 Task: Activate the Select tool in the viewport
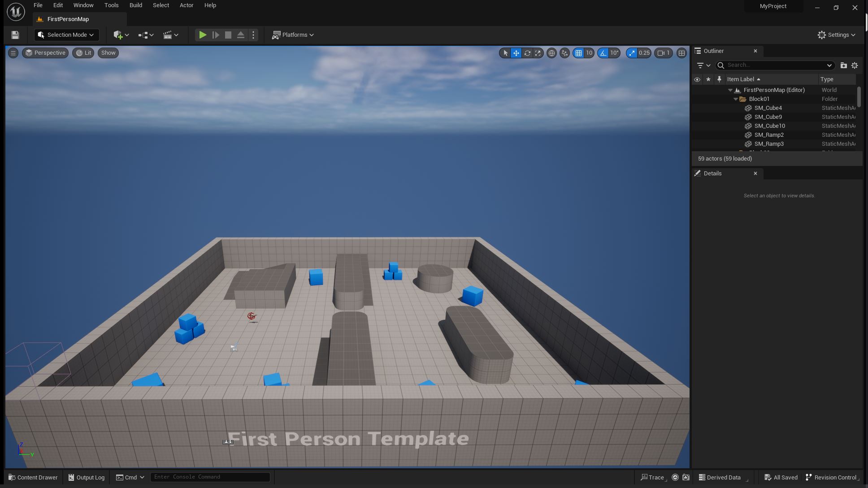coord(505,53)
